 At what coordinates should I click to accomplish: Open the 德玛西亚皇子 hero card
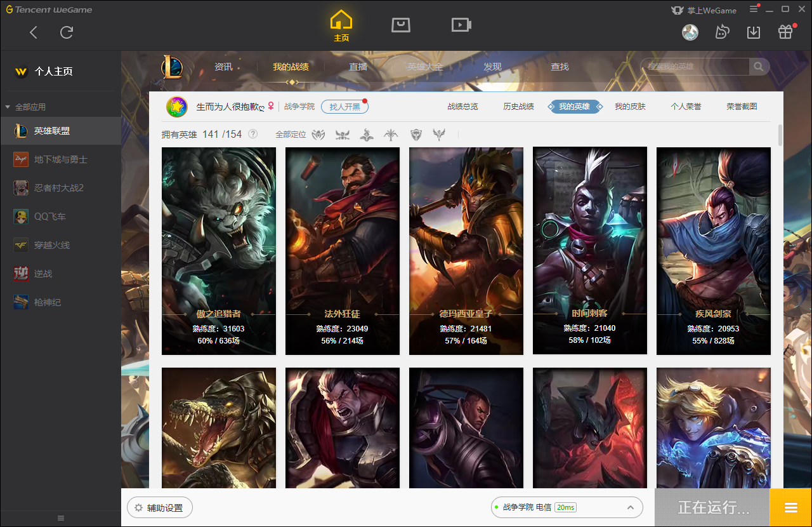[466, 251]
